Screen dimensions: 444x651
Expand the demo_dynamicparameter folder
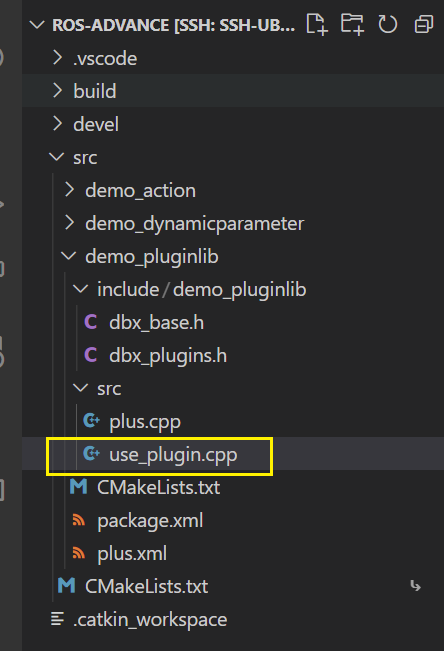(70, 223)
